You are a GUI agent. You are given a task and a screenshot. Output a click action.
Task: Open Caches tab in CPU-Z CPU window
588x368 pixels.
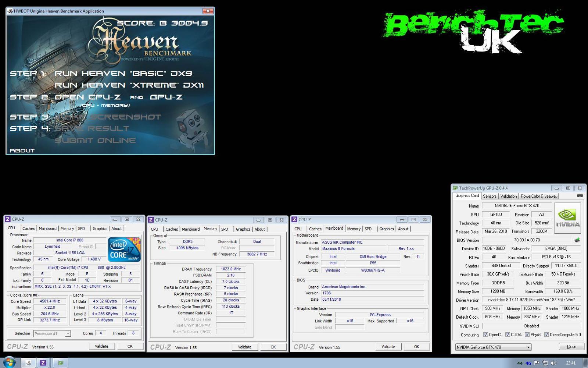coord(28,229)
